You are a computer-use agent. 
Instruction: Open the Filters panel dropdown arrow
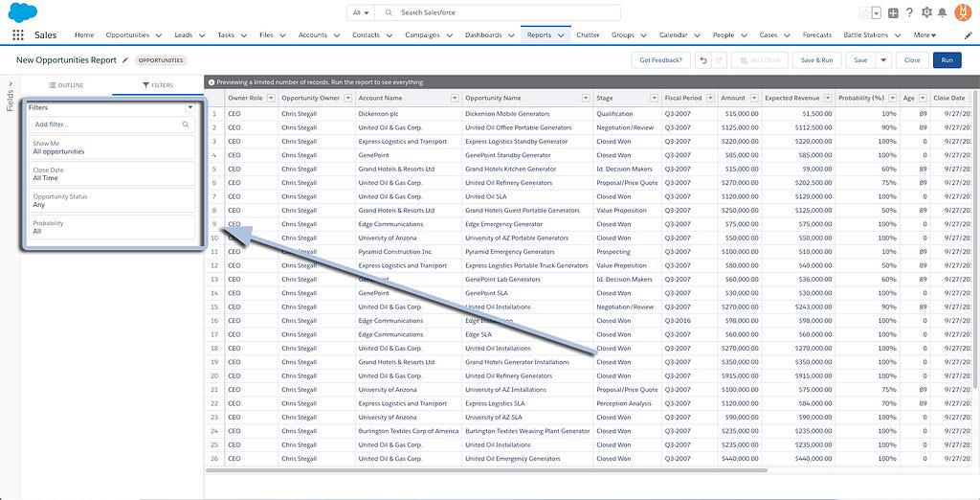pos(189,107)
